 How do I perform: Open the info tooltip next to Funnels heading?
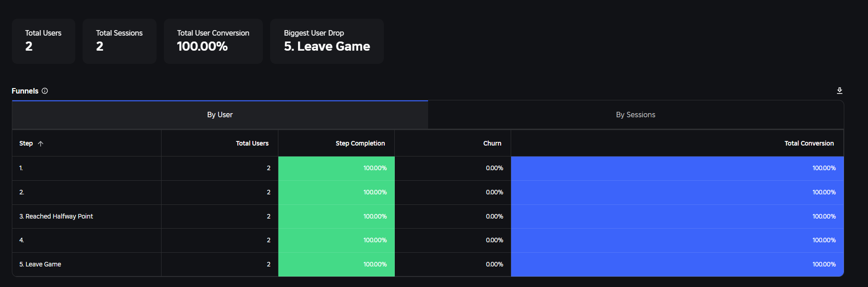click(45, 91)
